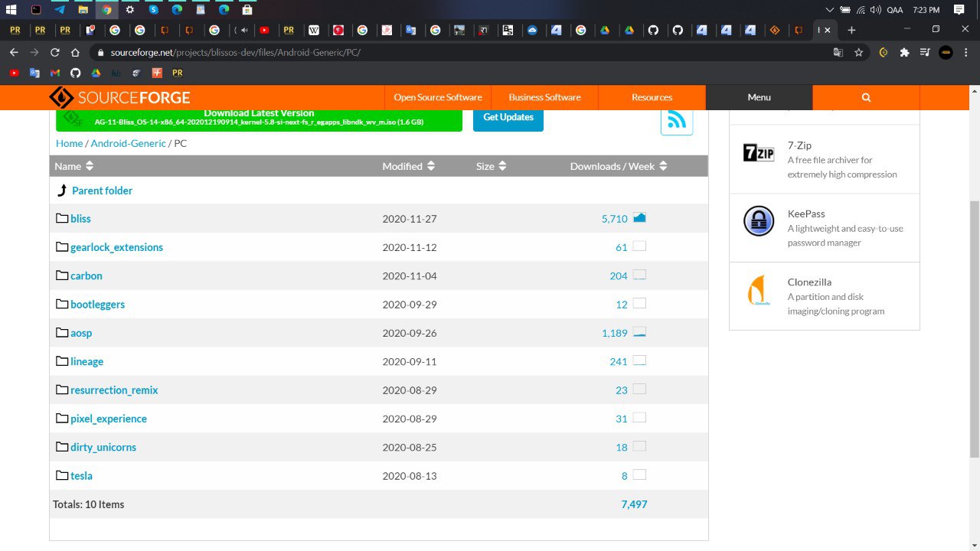Click the Translate icon in address bar
The height and width of the screenshot is (551, 980).
tap(838, 53)
